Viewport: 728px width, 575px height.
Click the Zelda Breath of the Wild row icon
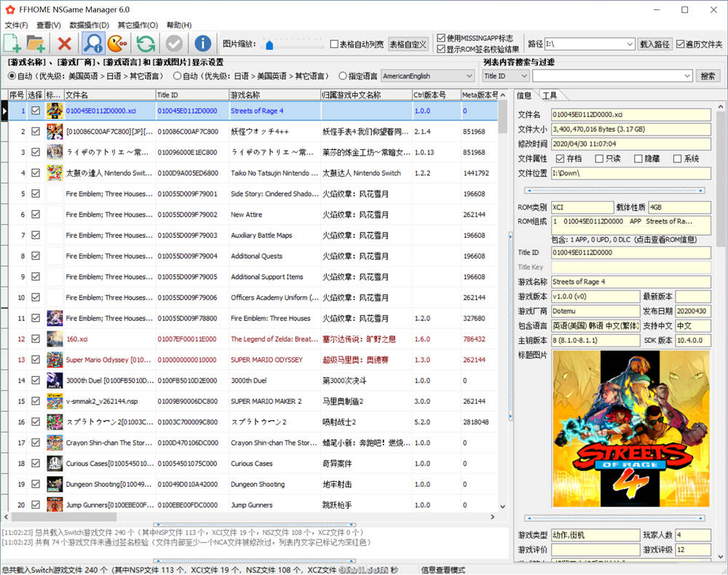55,338
